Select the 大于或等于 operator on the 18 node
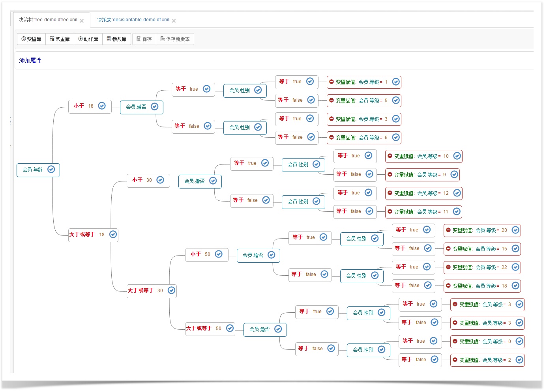Image resolution: width=547 pixels, height=392 pixels. 82,234
